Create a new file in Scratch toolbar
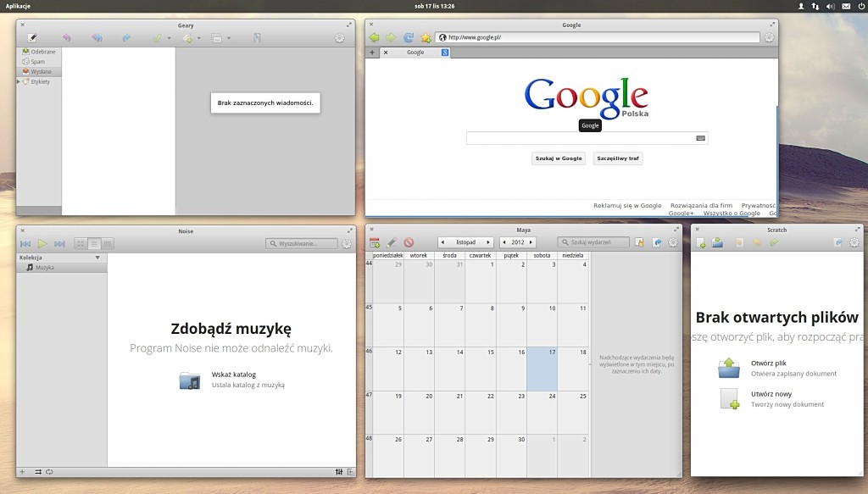The height and width of the screenshot is (494, 868). 701,243
